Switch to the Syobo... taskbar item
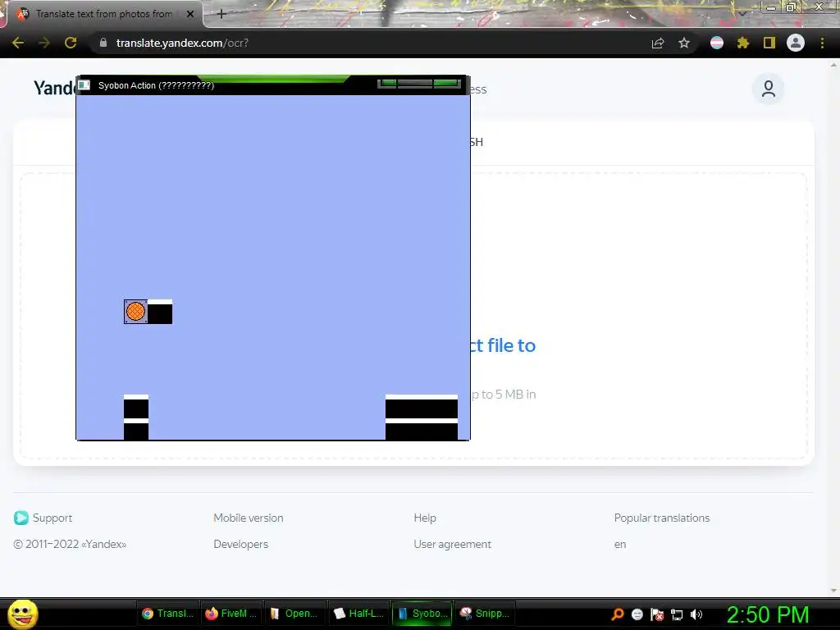This screenshot has width=840, height=630. click(422, 614)
